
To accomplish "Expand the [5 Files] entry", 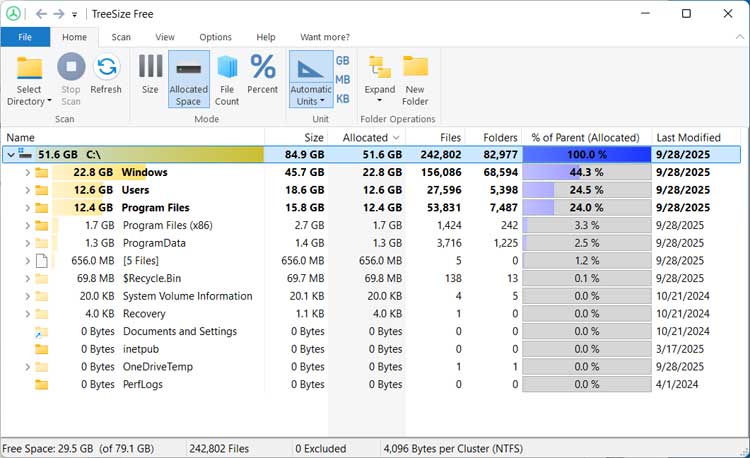I will tap(27, 261).
